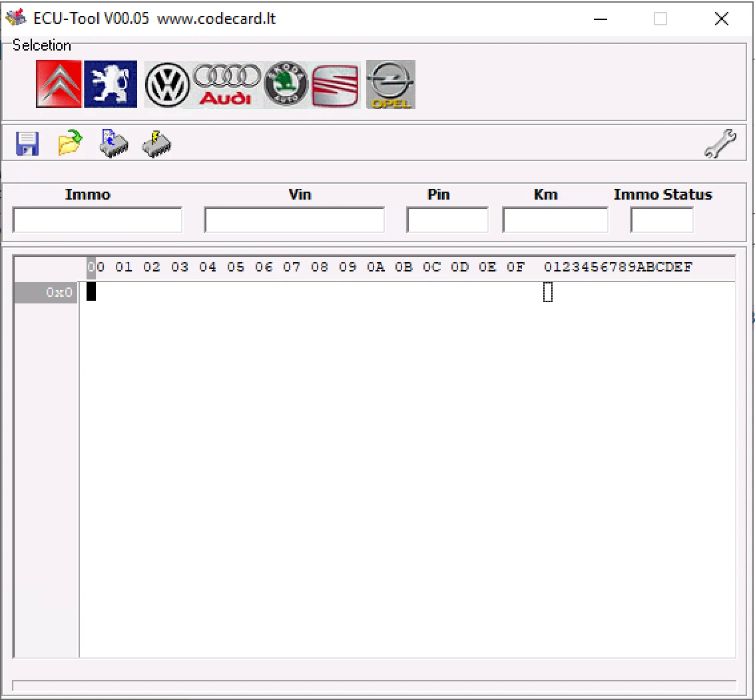This screenshot has width=755, height=700.
Task: Open settings via the wrench icon
Action: (720, 144)
